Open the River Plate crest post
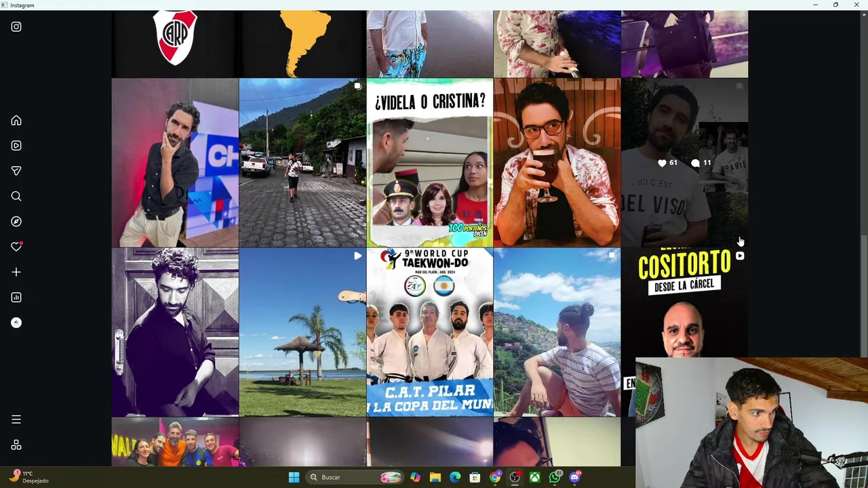The width and height of the screenshot is (868, 488). 175,44
